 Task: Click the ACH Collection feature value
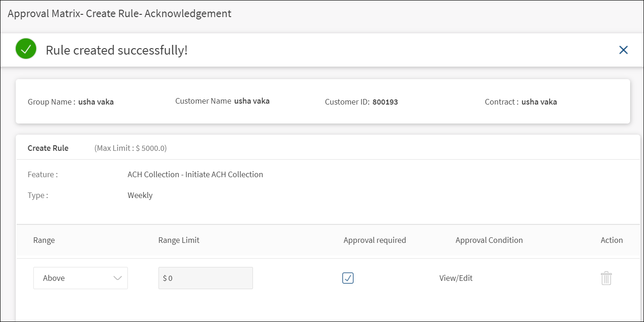(x=195, y=174)
